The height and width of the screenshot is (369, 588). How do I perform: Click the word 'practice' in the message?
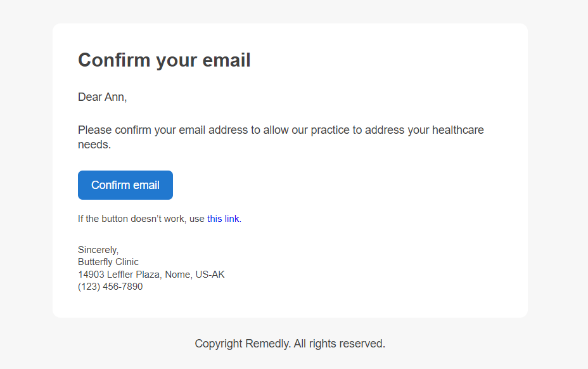329,130
